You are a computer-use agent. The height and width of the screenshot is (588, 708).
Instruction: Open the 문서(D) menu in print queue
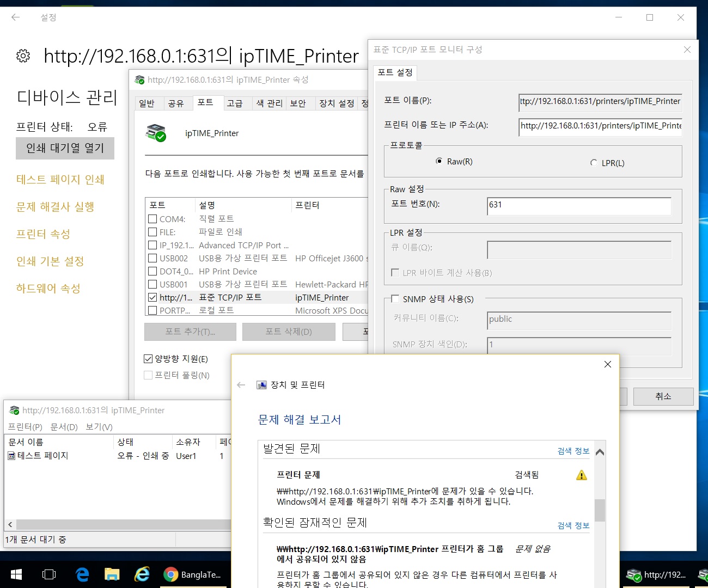(64, 427)
